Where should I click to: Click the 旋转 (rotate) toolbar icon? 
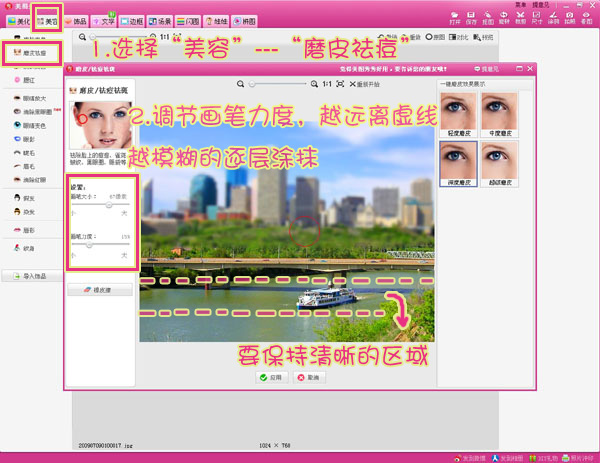coord(504,18)
